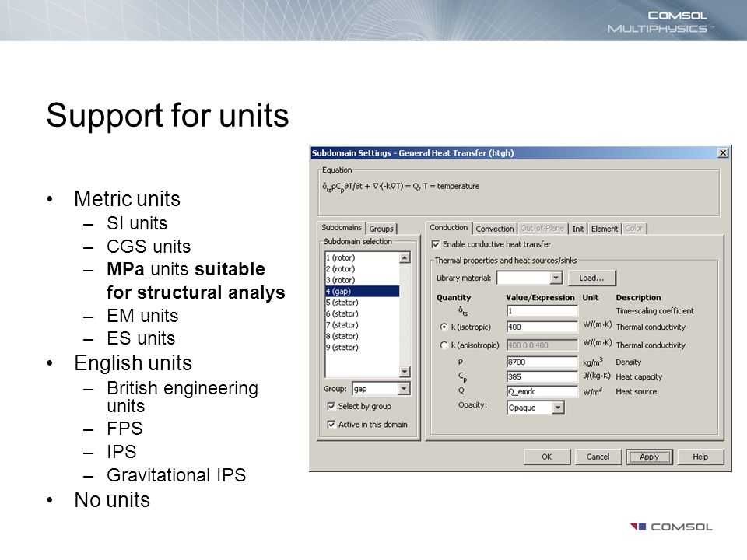747x560 pixels.
Task: Close the Subdomain Settings dialog
Action: pyautogui.click(x=723, y=153)
